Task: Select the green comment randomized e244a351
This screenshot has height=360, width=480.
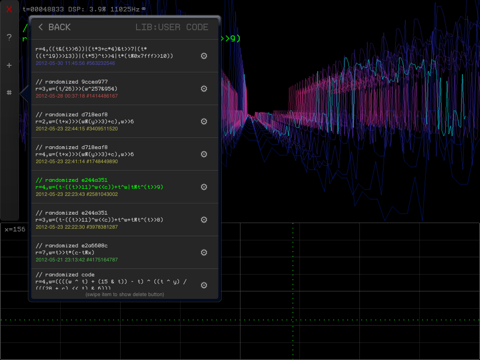Action: pos(72,180)
